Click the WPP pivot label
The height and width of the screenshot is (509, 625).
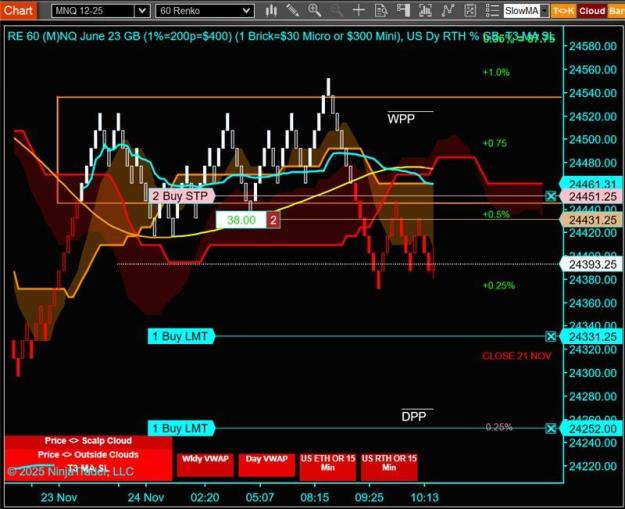click(401, 119)
